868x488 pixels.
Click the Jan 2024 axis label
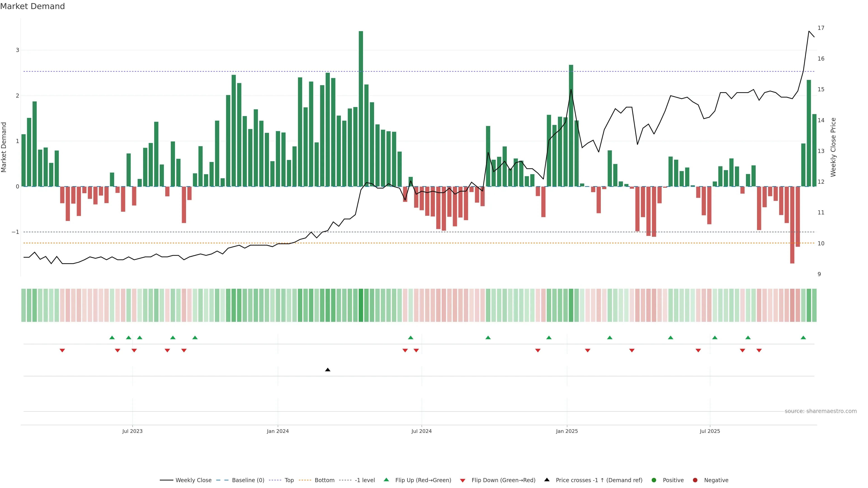pos(278,431)
